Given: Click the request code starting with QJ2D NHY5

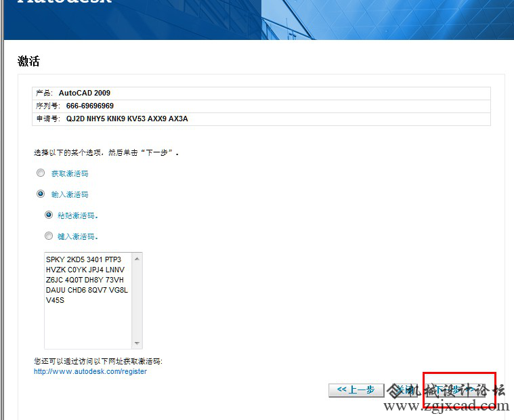Looking at the screenshot, I should (x=127, y=119).
